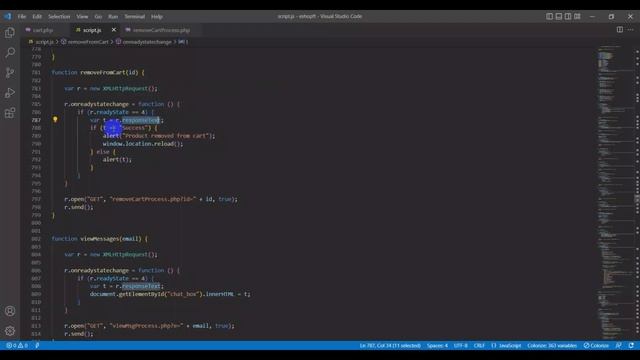Open the Terminal menu
This screenshot has height=360, width=640.
[x=135, y=16]
